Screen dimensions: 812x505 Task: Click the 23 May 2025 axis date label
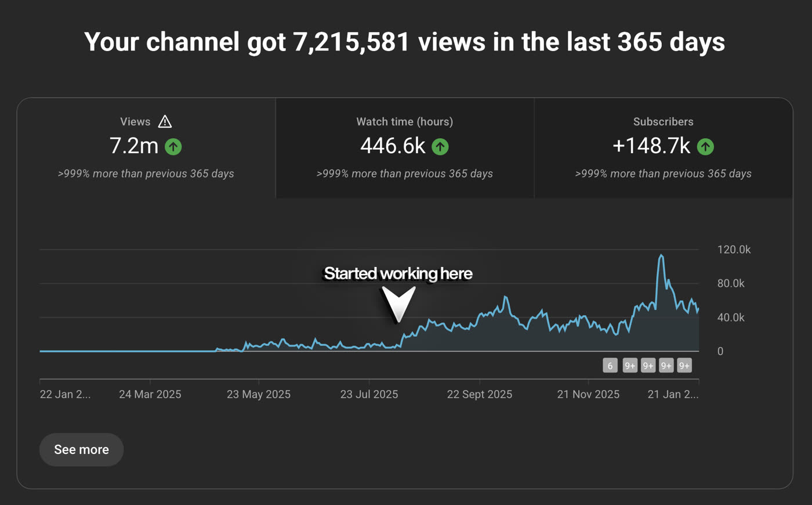tap(259, 394)
